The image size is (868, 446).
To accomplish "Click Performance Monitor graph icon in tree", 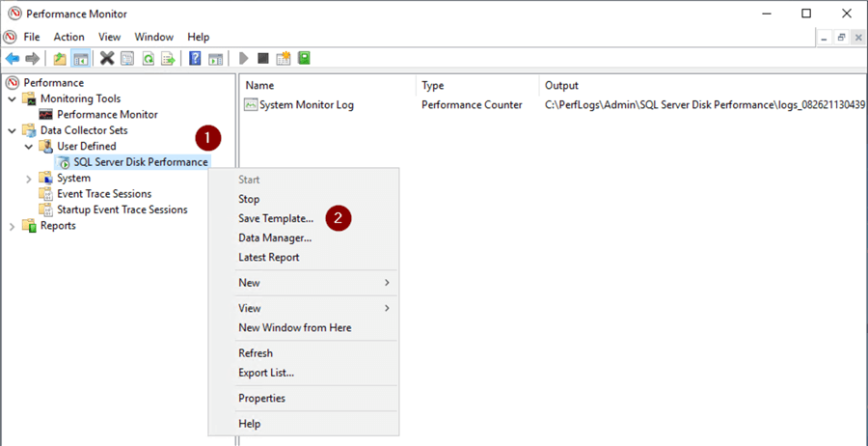I will click(x=46, y=115).
